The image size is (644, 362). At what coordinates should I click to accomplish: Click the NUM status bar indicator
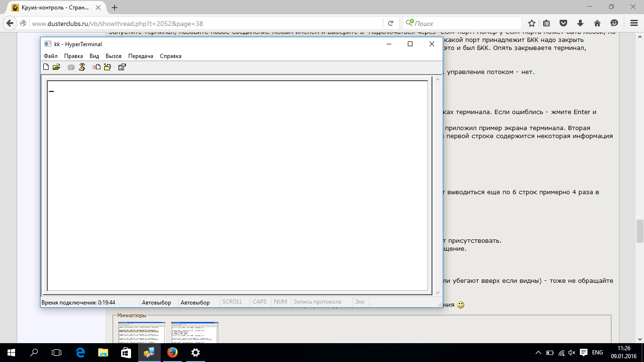(281, 302)
